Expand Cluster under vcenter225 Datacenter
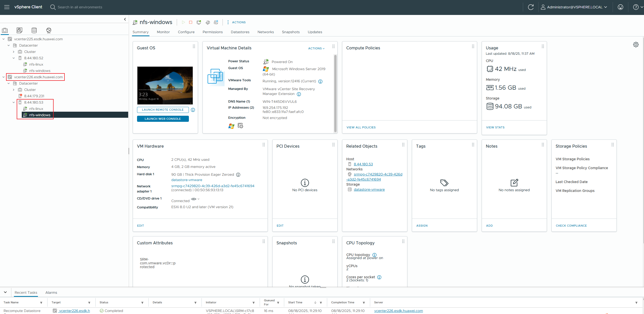The width and height of the screenshot is (644, 314). (14, 52)
